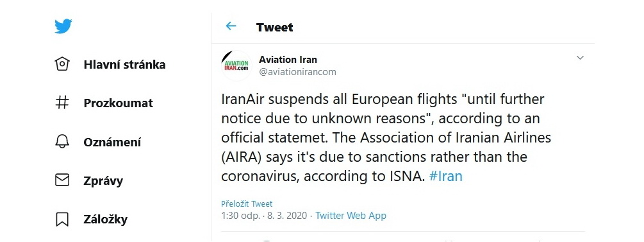Go back using the blue arrow
Screen dimensions: 644x242
coord(231,26)
